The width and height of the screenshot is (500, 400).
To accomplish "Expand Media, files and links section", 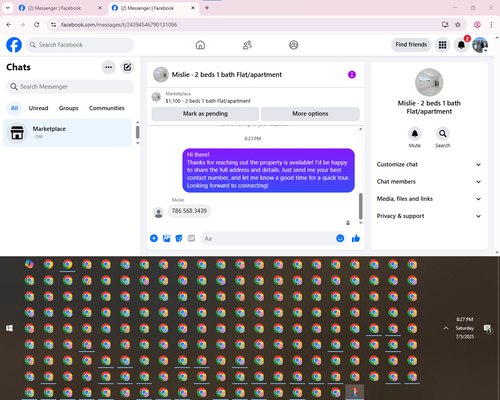I will pos(429,199).
